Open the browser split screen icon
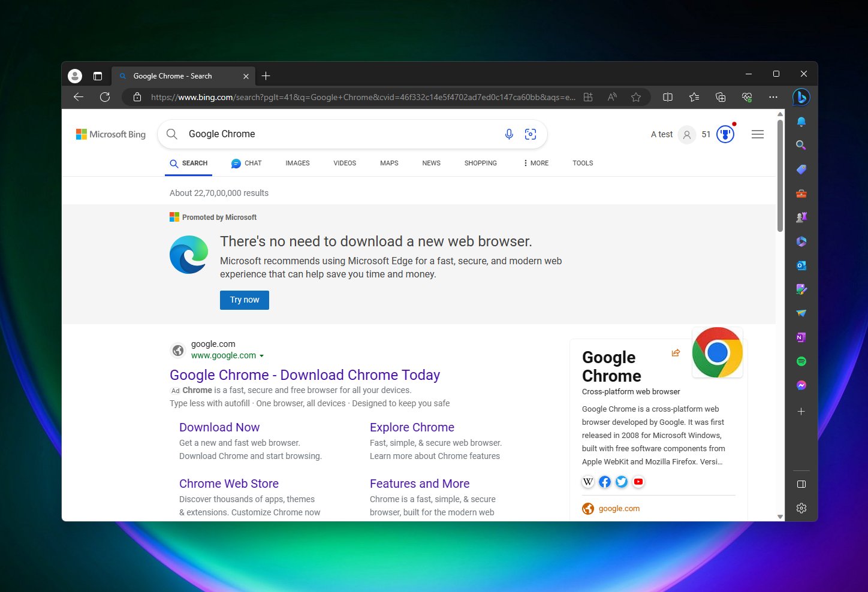 [x=668, y=96]
